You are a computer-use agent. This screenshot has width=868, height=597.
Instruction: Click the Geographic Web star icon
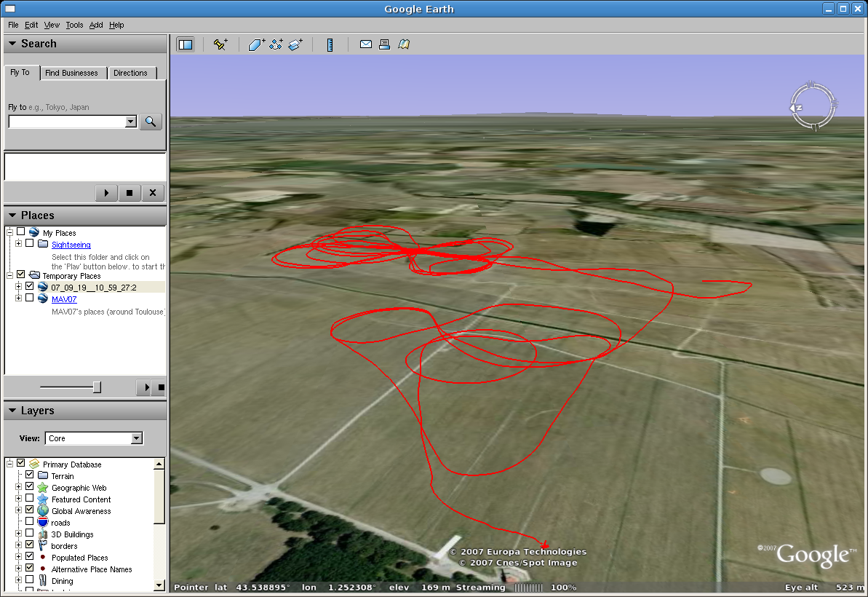(43, 487)
